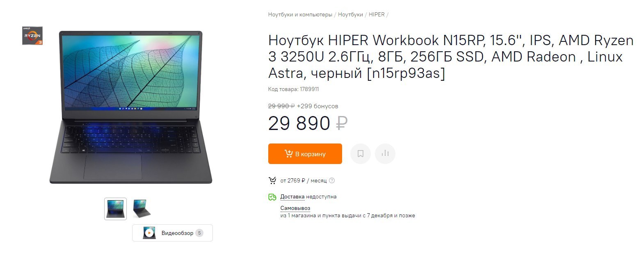Open Ноутбуки и компьютеры breadcrumb
This screenshot has height=253, width=644.
[300, 14]
